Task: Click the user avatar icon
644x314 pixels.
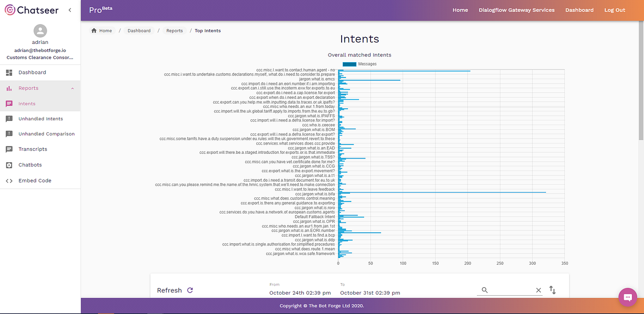Action: [40, 30]
